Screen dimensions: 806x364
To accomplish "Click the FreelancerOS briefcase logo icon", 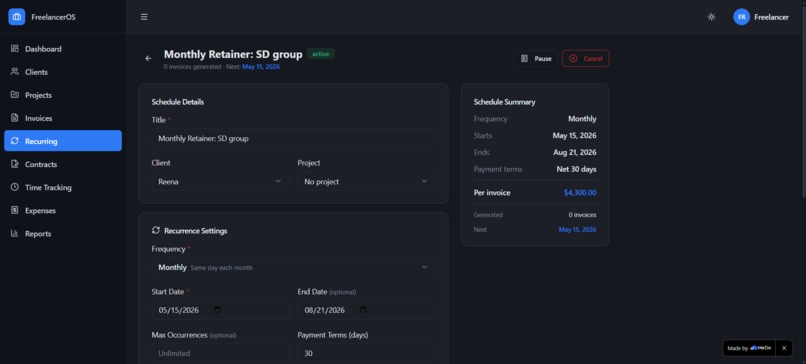I will coord(16,17).
